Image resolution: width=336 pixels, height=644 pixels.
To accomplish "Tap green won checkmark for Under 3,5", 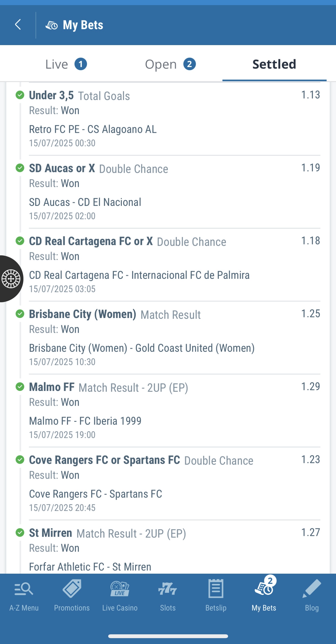I will [20, 95].
